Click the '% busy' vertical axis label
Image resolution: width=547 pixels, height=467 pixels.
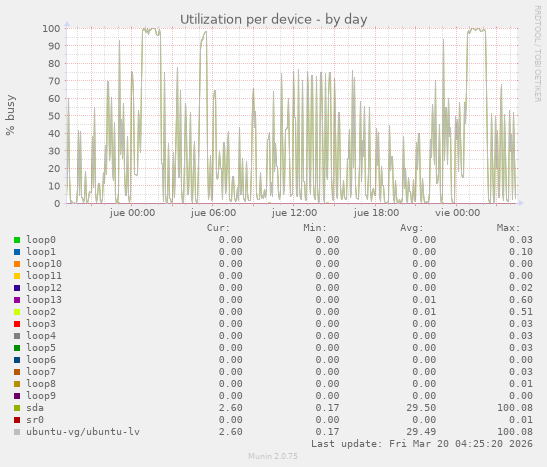[x=10, y=115]
